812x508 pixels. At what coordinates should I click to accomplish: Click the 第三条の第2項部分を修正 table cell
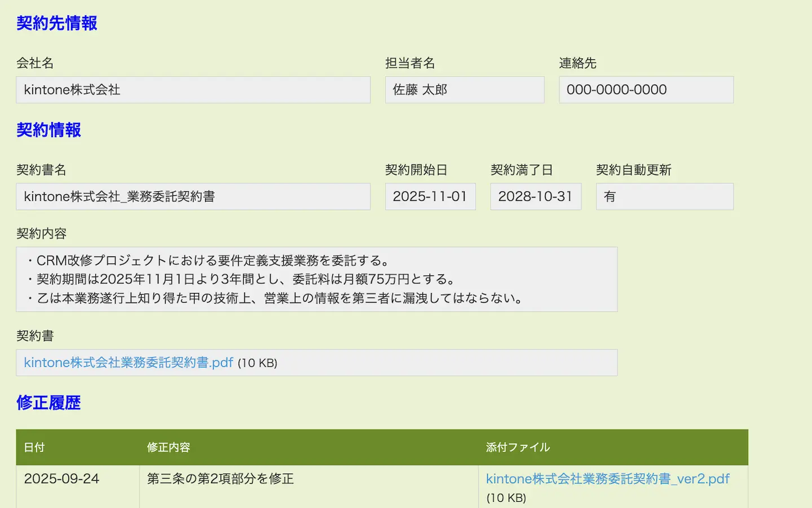pyautogui.click(x=220, y=479)
